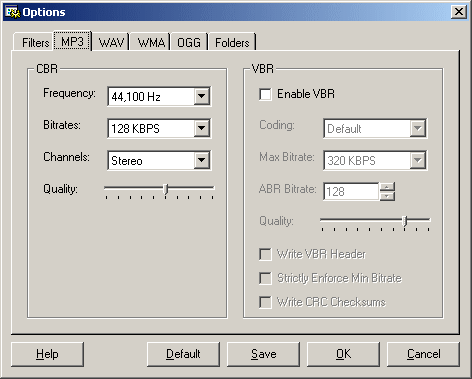Select the MP3 tab
This screenshot has height=379, width=472.
click(x=72, y=41)
